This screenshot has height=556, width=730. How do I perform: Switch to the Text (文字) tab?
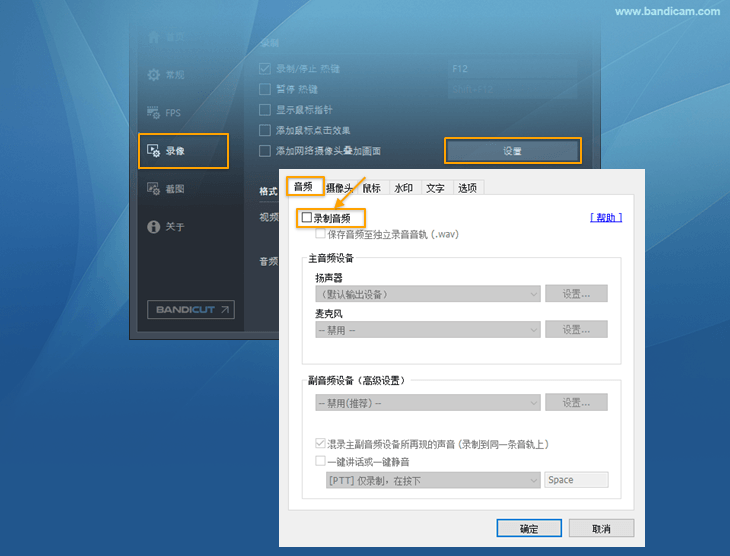tap(435, 188)
